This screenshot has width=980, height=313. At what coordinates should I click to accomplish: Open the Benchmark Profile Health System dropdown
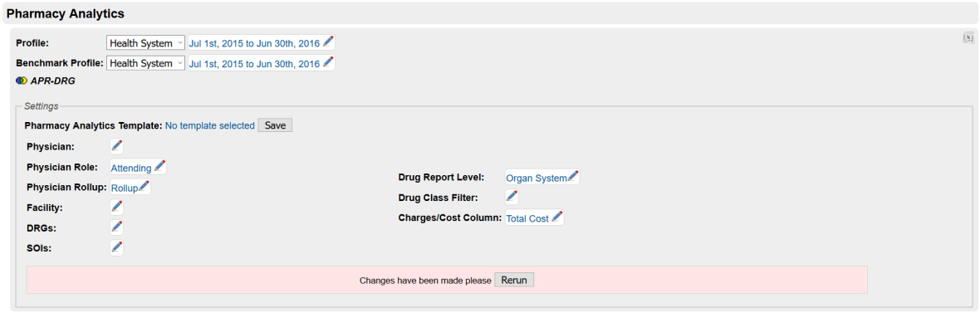(145, 63)
